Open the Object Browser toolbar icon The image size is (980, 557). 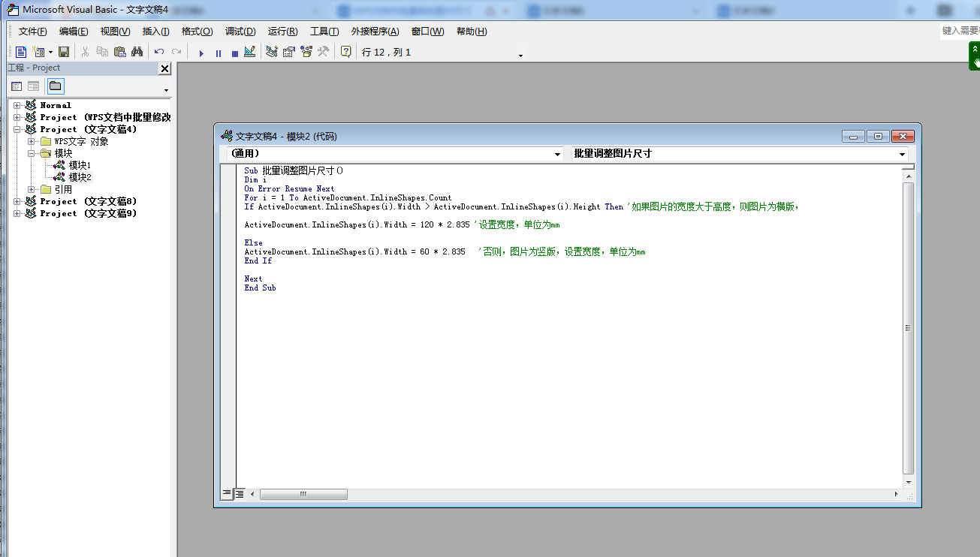pyautogui.click(x=306, y=52)
